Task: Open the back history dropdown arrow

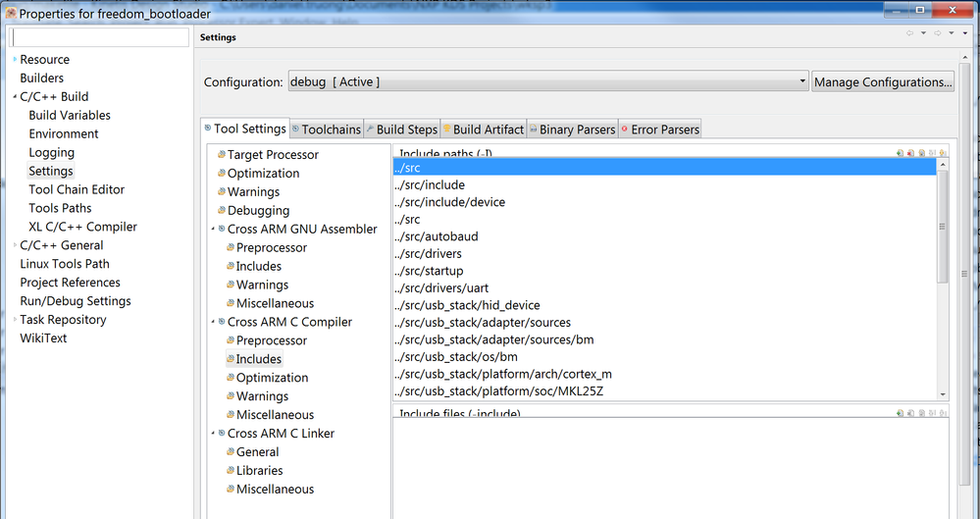Action: point(923,33)
